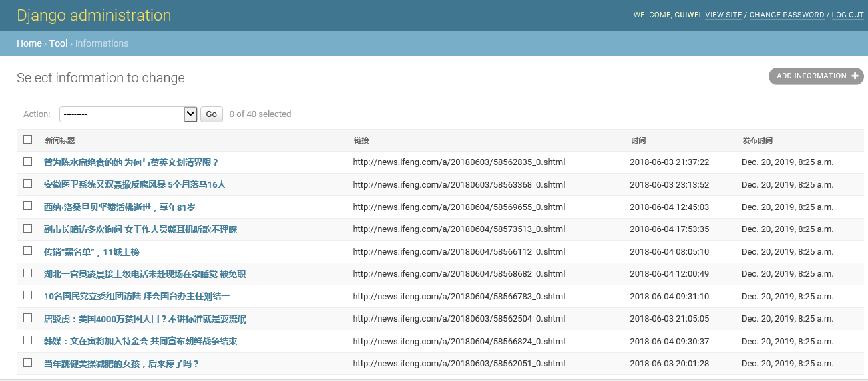Image resolution: width=868 pixels, height=381 pixels.
Task: Check the row for 58562835_0.shtml
Action: [x=27, y=162]
